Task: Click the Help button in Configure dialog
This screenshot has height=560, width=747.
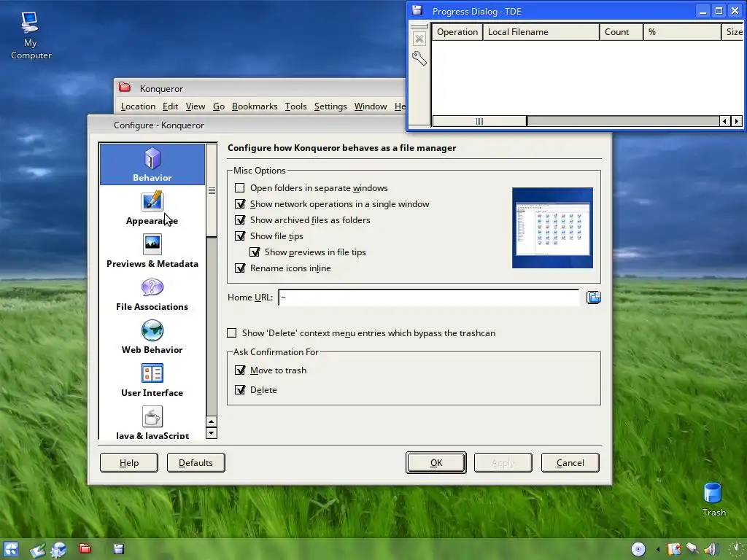Action: pyautogui.click(x=129, y=463)
